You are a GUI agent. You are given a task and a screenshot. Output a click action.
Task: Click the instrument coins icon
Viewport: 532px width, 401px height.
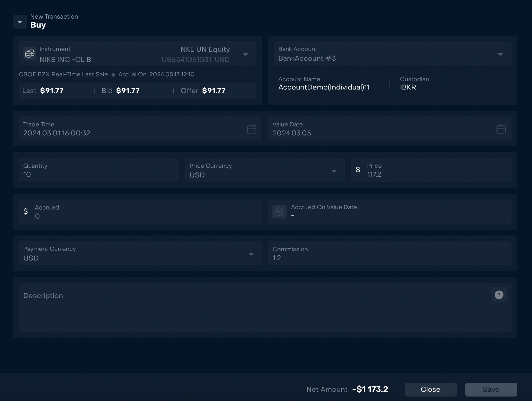click(x=29, y=54)
